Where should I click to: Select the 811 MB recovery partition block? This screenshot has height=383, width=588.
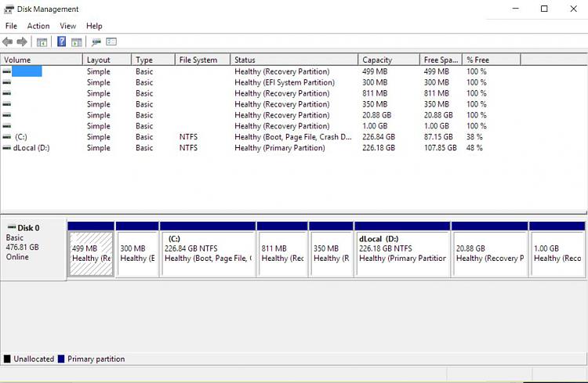[x=283, y=254]
